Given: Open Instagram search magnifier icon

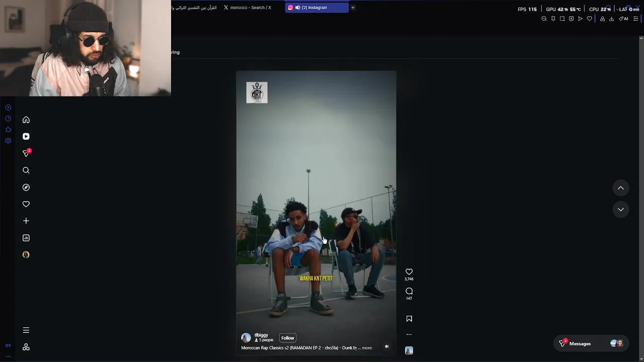Looking at the screenshot, I should [x=26, y=170].
